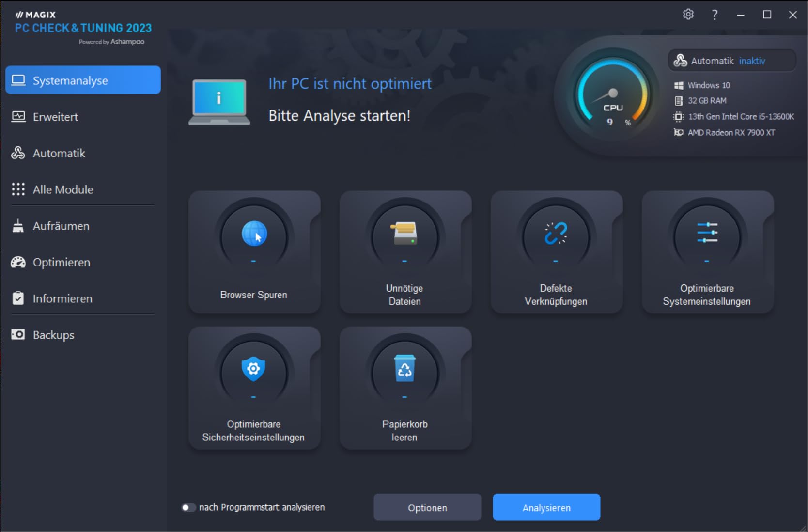Click the Aufräumen broom icon

coord(18,226)
